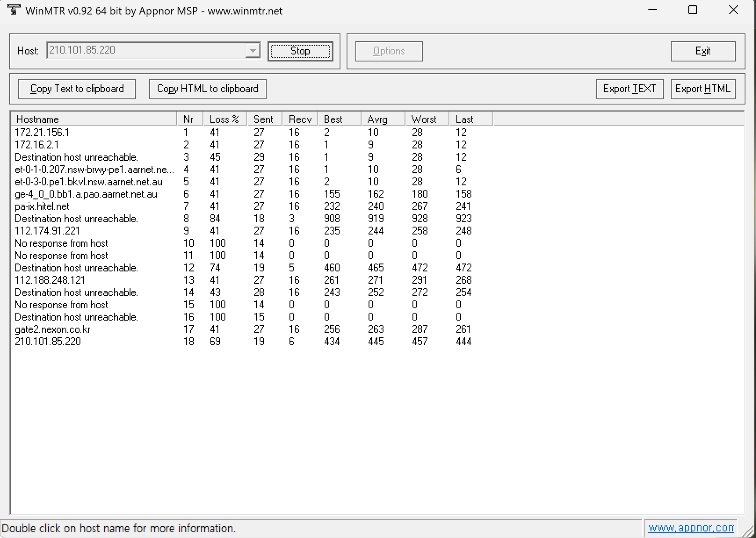
Task: Click the Best column header
Action: coord(339,119)
